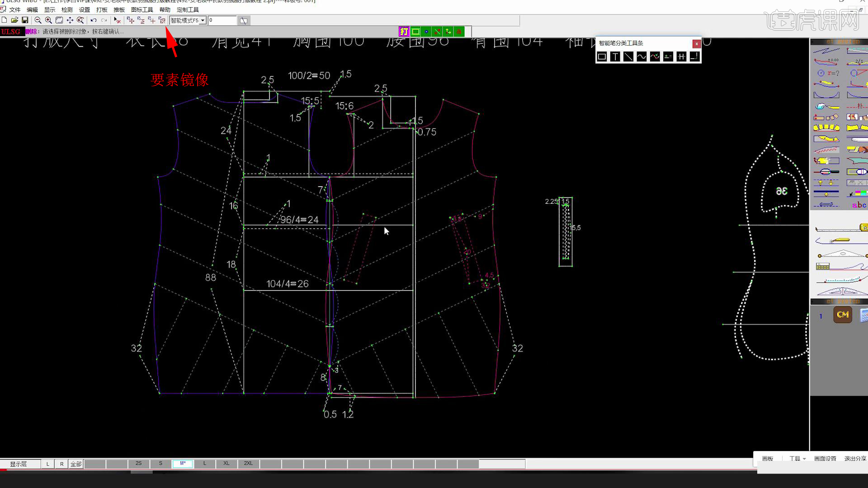The height and width of the screenshot is (488, 868).
Task: Click the CM unit button
Action: coord(842,315)
